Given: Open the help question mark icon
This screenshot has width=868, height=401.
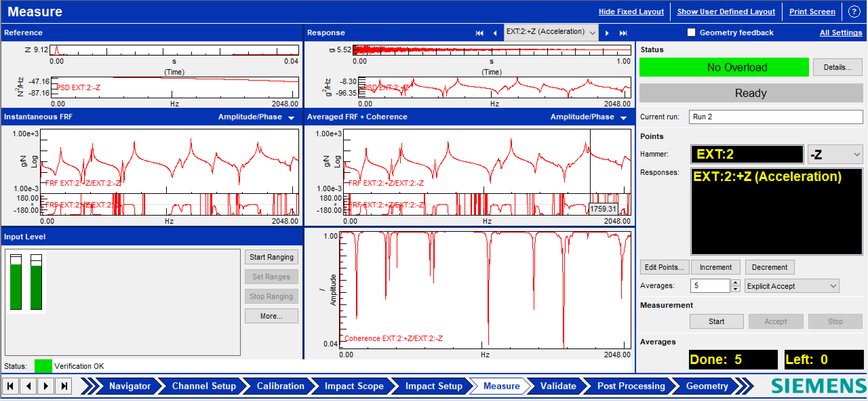Looking at the screenshot, I should (854, 12).
